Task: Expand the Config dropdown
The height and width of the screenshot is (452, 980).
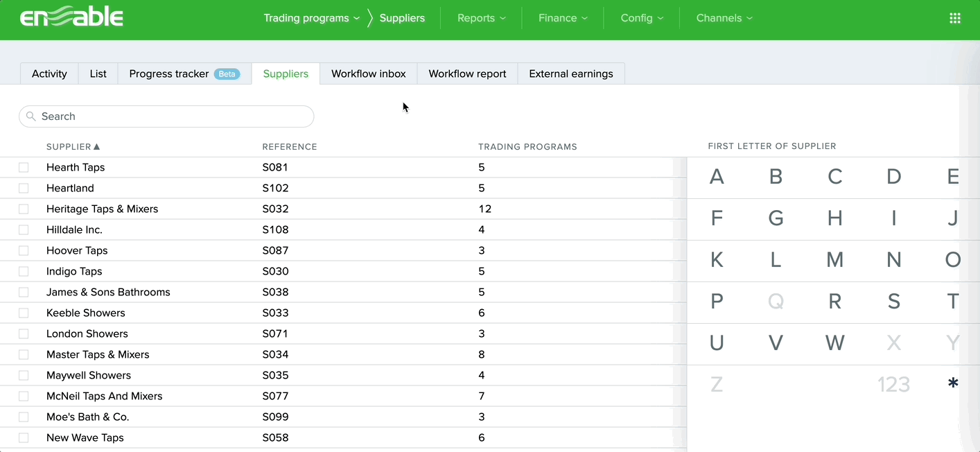Action: pos(642,18)
